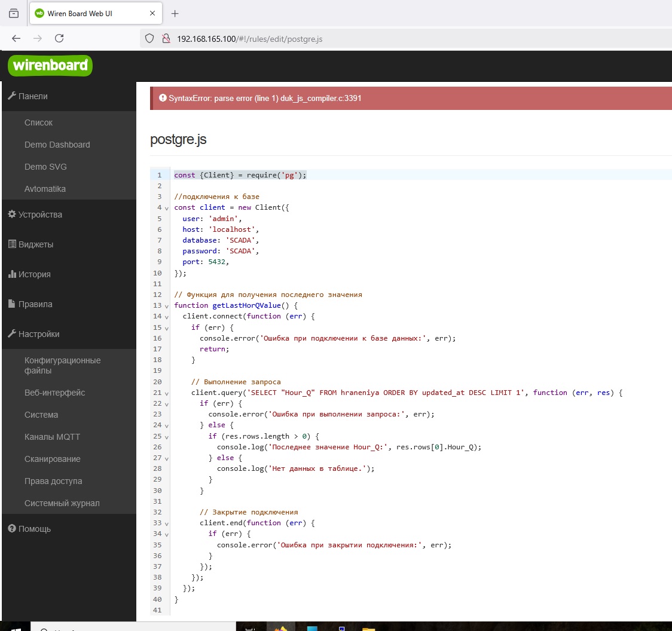Open the Система settings page

point(41,415)
